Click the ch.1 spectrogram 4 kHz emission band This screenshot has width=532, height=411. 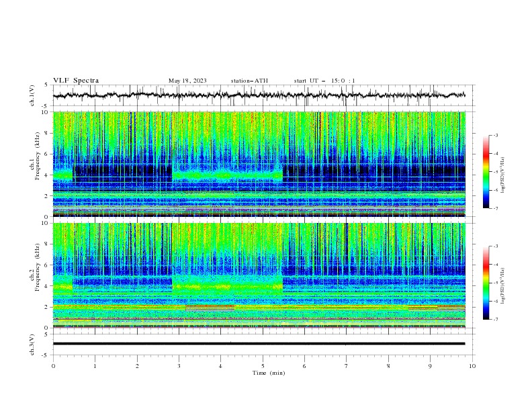(x=227, y=175)
